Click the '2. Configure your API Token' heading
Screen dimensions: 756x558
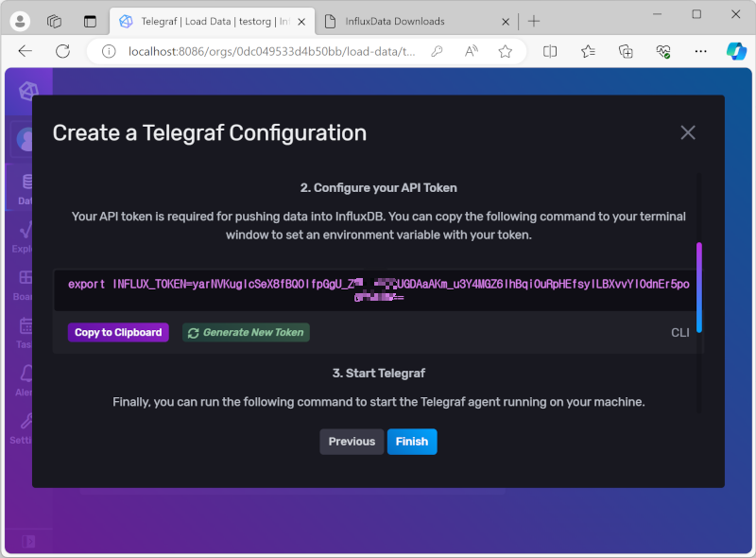(379, 188)
